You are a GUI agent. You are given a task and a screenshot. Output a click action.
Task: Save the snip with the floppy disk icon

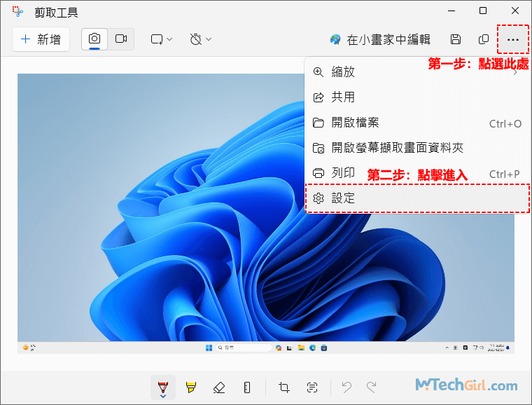[456, 40]
